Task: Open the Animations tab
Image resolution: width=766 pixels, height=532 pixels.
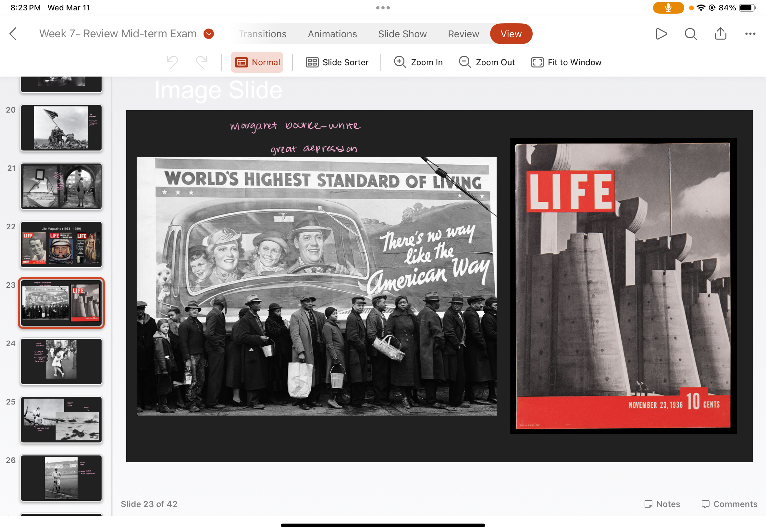Action: tap(332, 34)
